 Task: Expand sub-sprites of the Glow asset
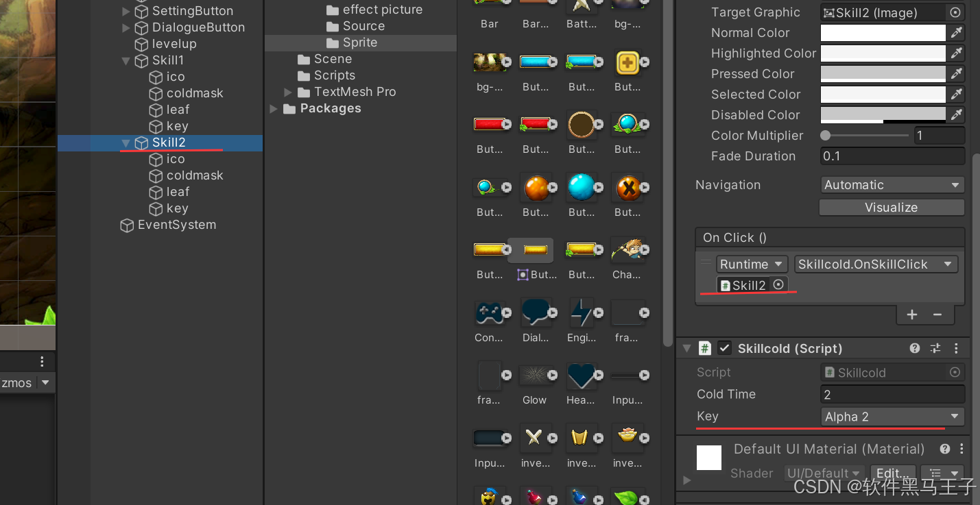click(552, 375)
